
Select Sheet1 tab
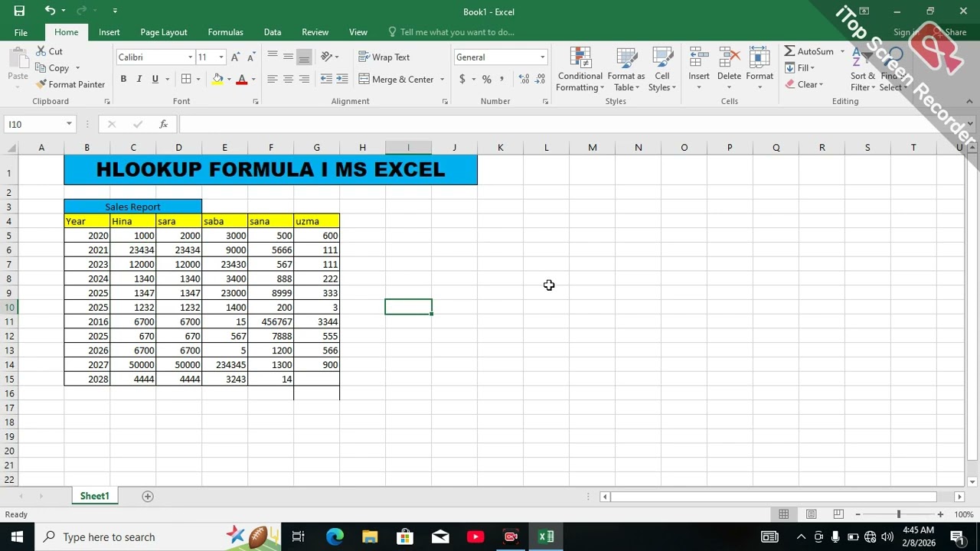95,496
